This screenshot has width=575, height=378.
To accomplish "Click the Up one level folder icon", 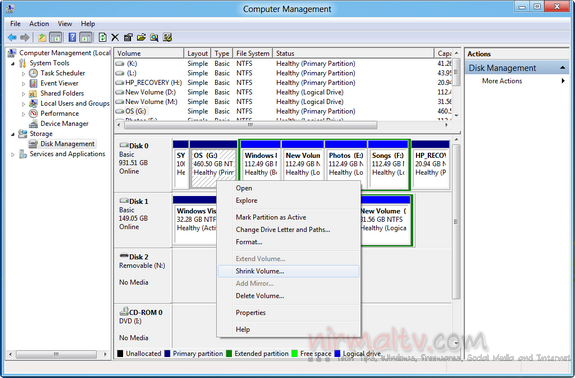I will (x=43, y=37).
